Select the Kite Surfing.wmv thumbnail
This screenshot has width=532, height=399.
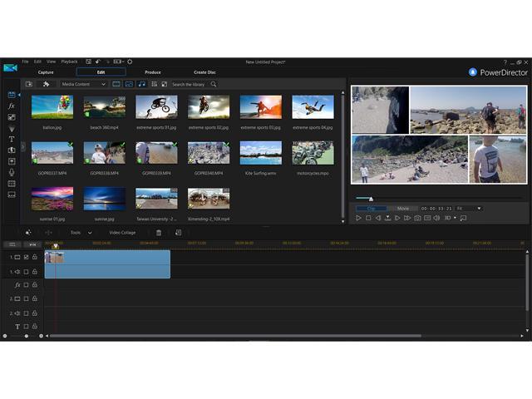coord(261,153)
